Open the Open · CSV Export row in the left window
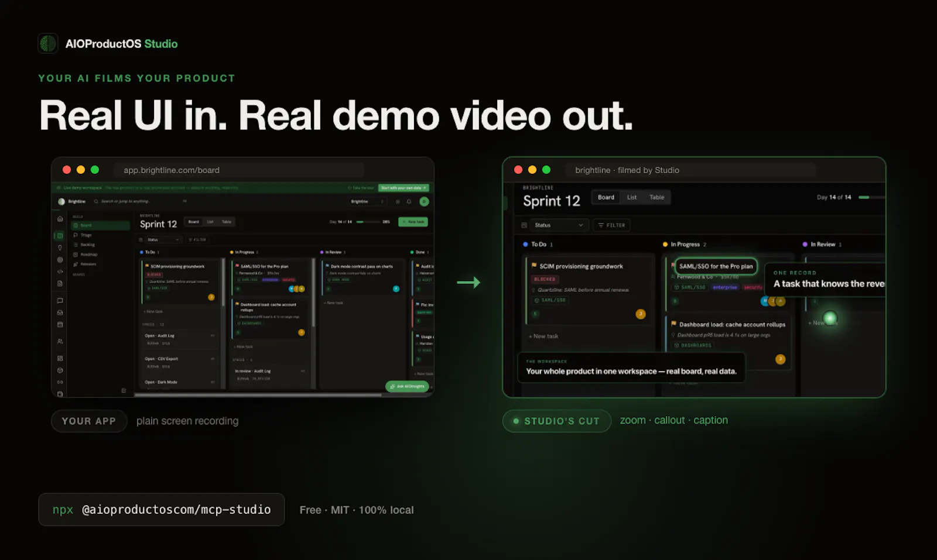 tap(180, 362)
